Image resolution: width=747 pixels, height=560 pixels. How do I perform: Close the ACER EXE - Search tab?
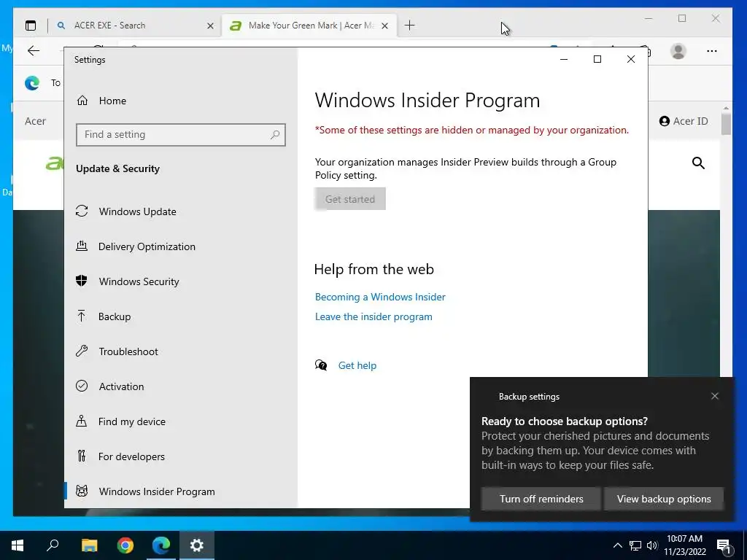click(x=210, y=26)
